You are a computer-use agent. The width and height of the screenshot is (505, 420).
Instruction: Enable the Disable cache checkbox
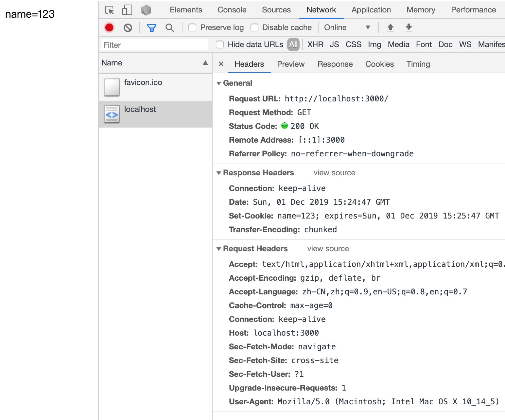[x=254, y=28]
